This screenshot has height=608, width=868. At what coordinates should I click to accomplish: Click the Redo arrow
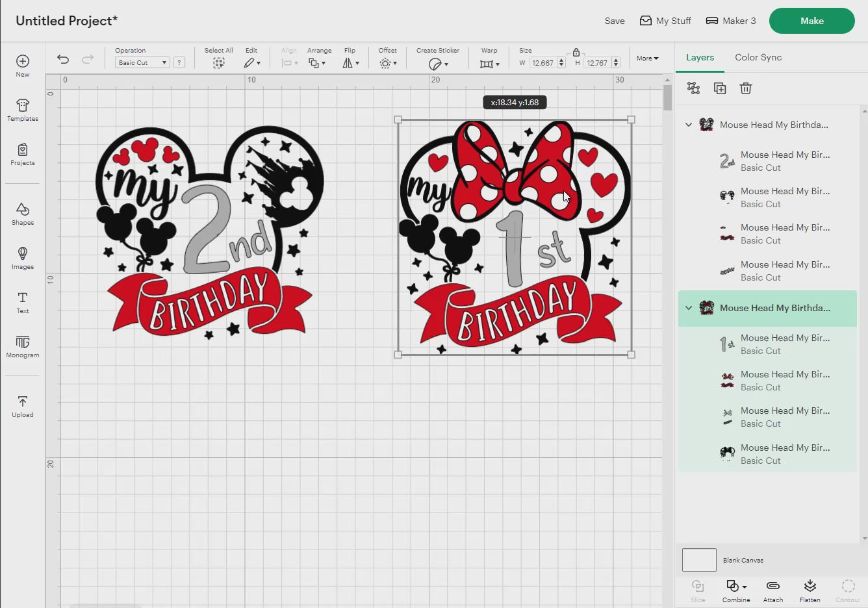click(88, 59)
